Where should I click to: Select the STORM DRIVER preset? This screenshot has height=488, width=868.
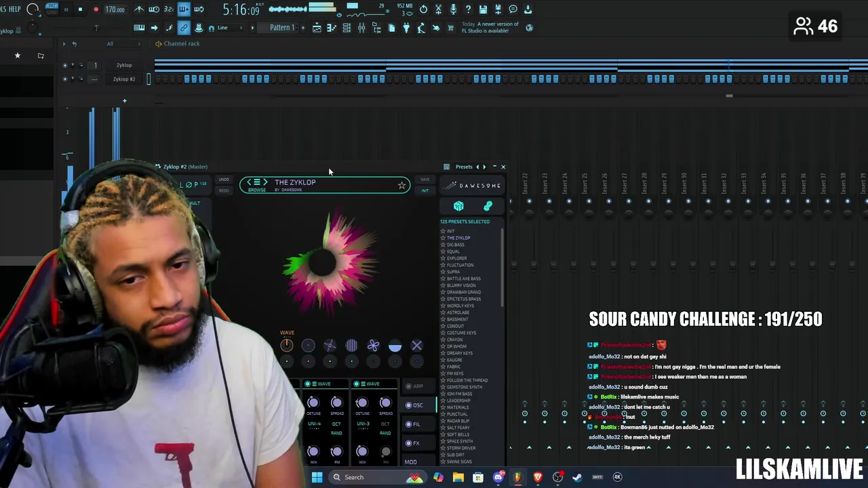click(461, 448)
